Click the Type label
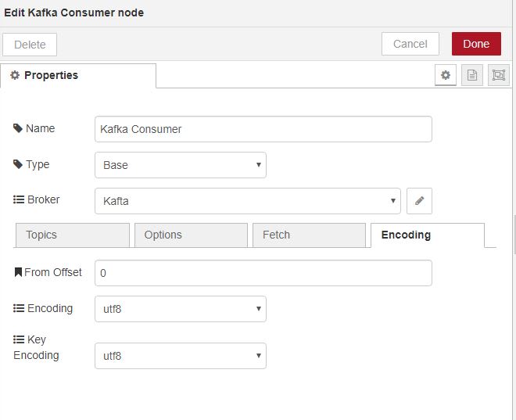516x420 pixels. point(38,164)
